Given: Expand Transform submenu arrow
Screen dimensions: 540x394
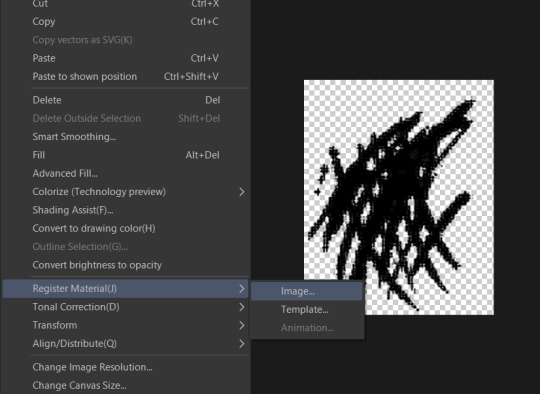Looking at the screenshot, I should click(242, 325).
